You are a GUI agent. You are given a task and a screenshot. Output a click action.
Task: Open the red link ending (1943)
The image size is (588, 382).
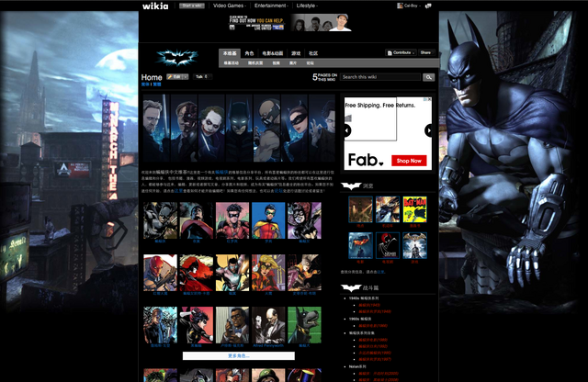[x=369, y=305]
